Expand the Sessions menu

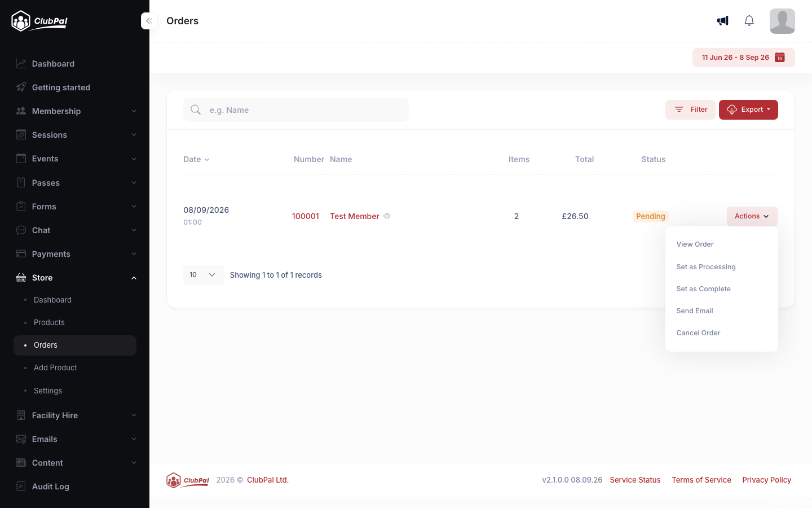[74, 135]
